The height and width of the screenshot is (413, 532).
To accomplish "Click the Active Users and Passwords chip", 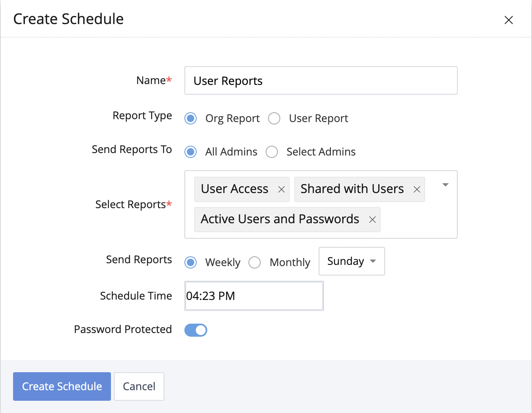I will pos(280,219).
